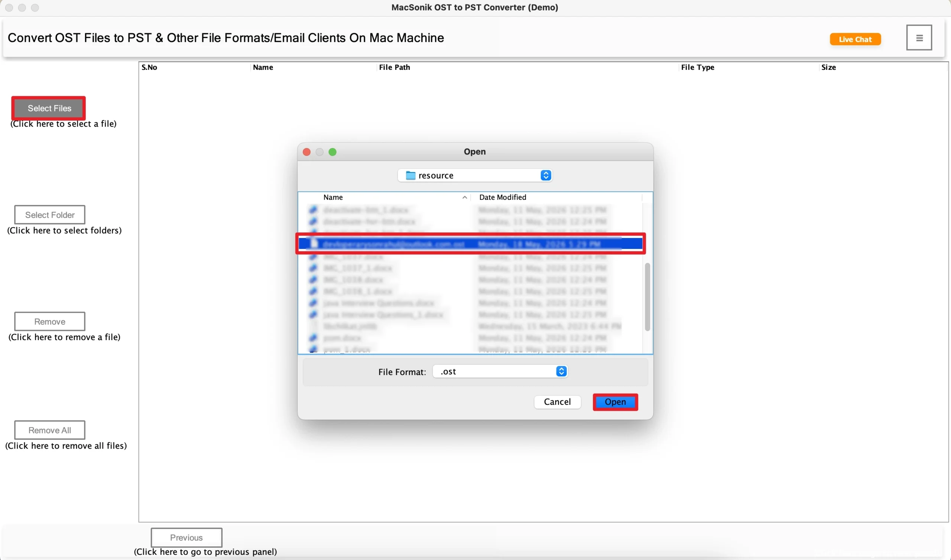This screenshot has height=560, width=951.
Task: Click the Remove button
Action: point(50,322)
